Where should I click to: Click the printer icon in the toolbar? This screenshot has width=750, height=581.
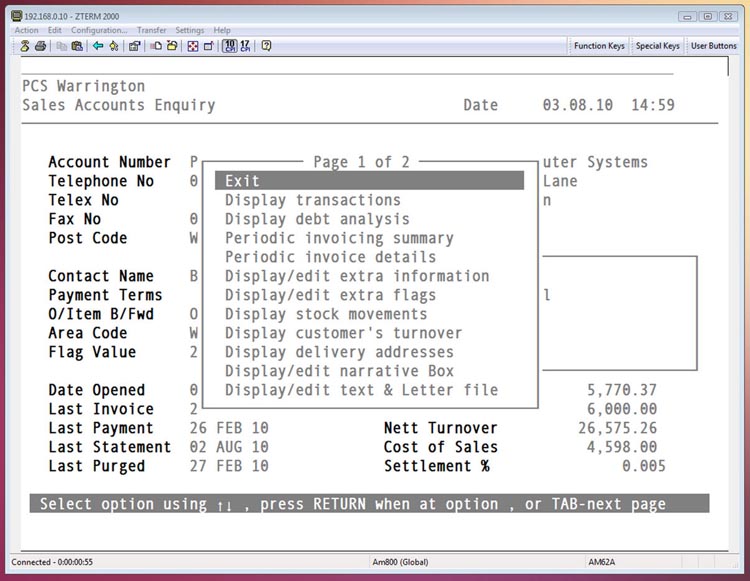tap(41, 46)
